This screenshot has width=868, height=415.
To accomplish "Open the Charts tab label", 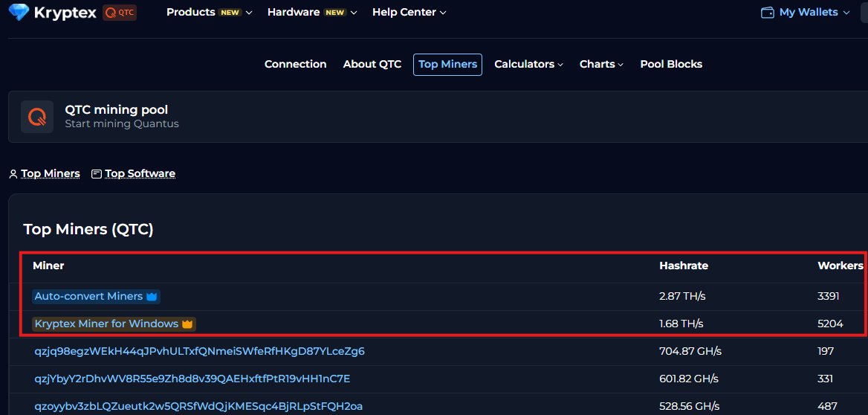I will point(597,64).
